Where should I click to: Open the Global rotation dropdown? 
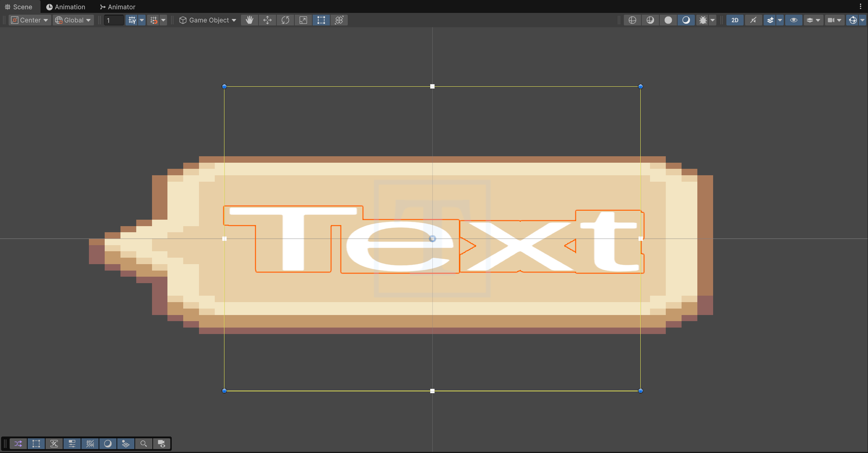[x=73, y=20]
